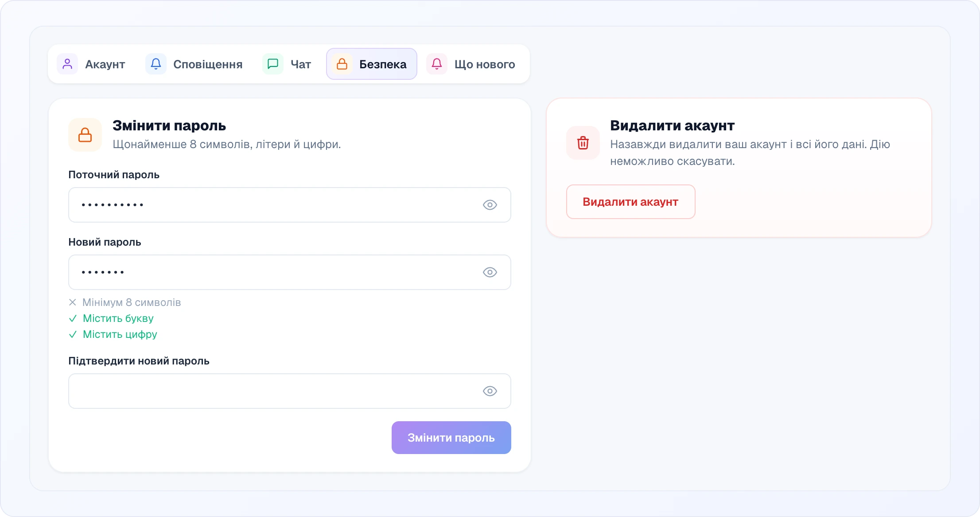
Task: Focus the Поточний пароль input field
Action: click(x=290, y=205)
